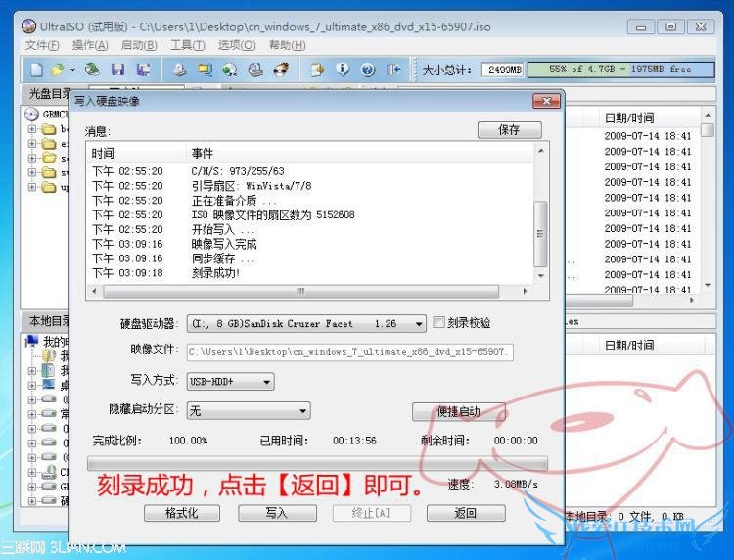Click the burn CD image toolbar icon

[x=281, y=70]
